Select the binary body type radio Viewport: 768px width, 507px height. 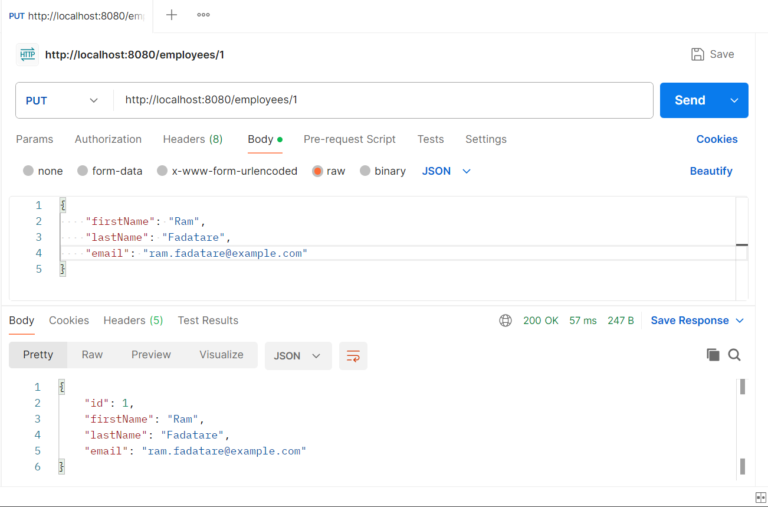coord(365,171)
